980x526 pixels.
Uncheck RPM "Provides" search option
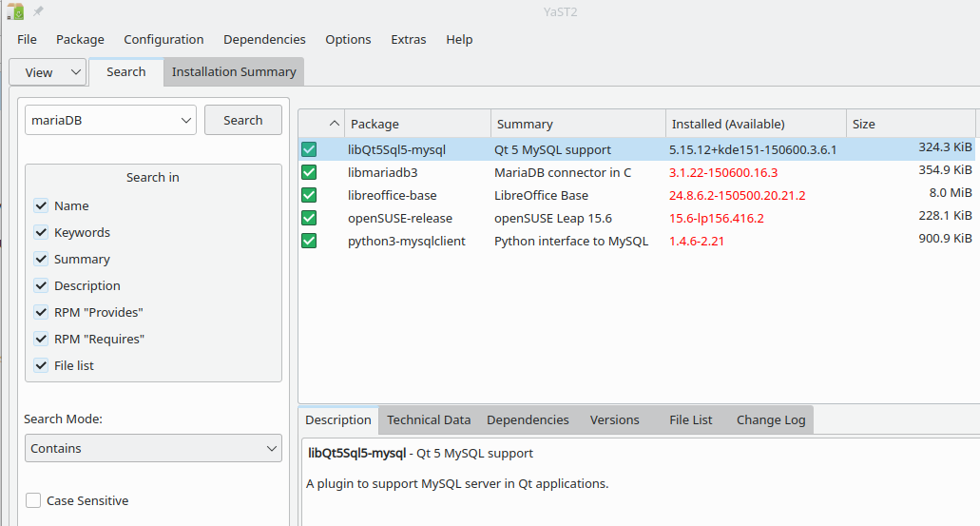[41, 312]
